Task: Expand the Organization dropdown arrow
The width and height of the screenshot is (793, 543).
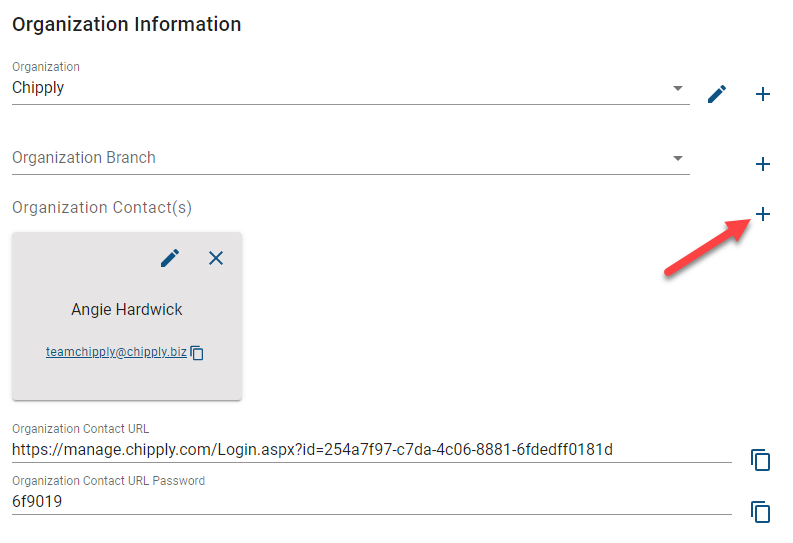Action: click(678, 88)
